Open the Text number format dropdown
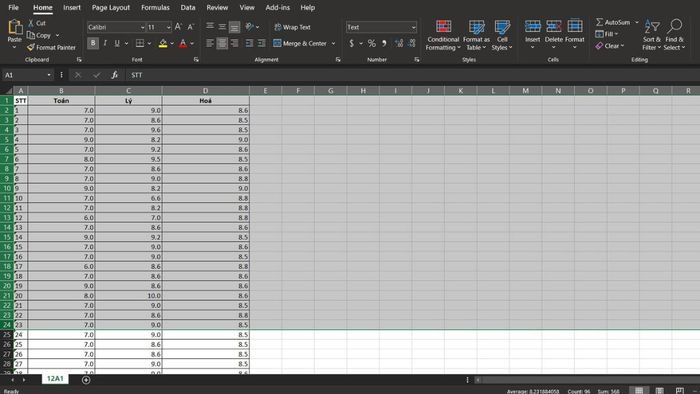This screenshot has height=394, width=700. pyautogui.click(x=413, y=27)
